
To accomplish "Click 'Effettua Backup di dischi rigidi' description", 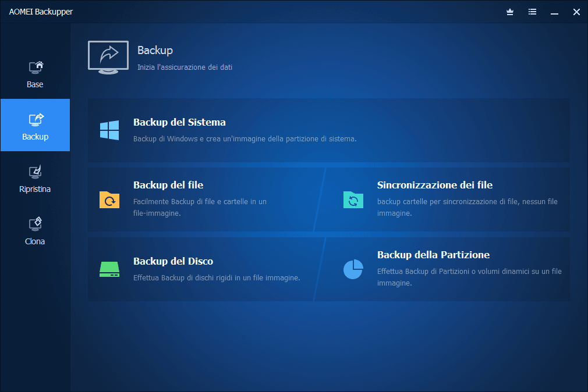I will pyautogui.click(x=217, y=277).
